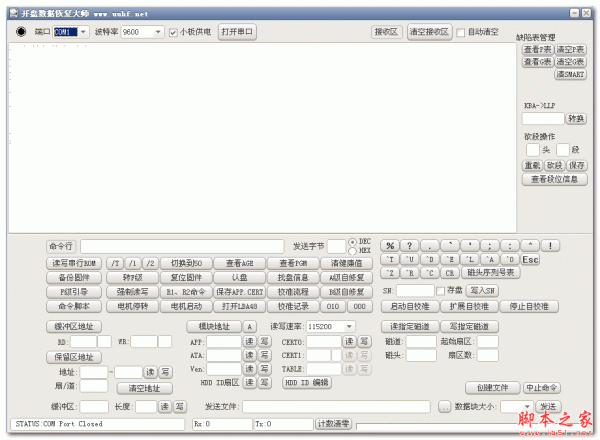
Task: Click the 磁头序列号表 button
Action: click(x=491, y=273)
